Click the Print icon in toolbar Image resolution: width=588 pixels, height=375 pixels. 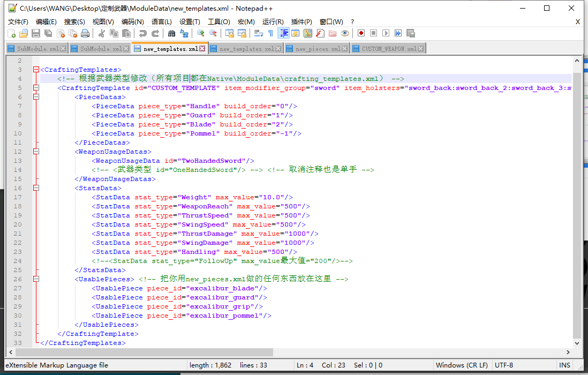[x=85, y=33]
